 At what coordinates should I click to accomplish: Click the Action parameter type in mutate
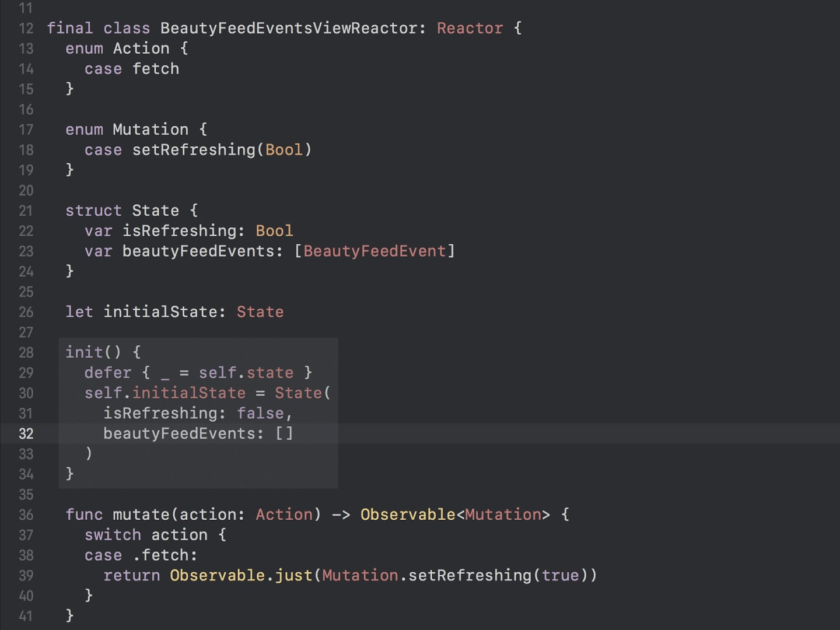pyautogui.click(x=284, y=514)
